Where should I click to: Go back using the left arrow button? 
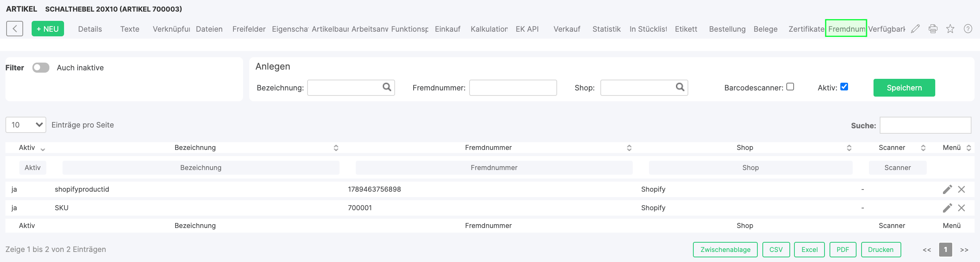click(x=15, y=29)
